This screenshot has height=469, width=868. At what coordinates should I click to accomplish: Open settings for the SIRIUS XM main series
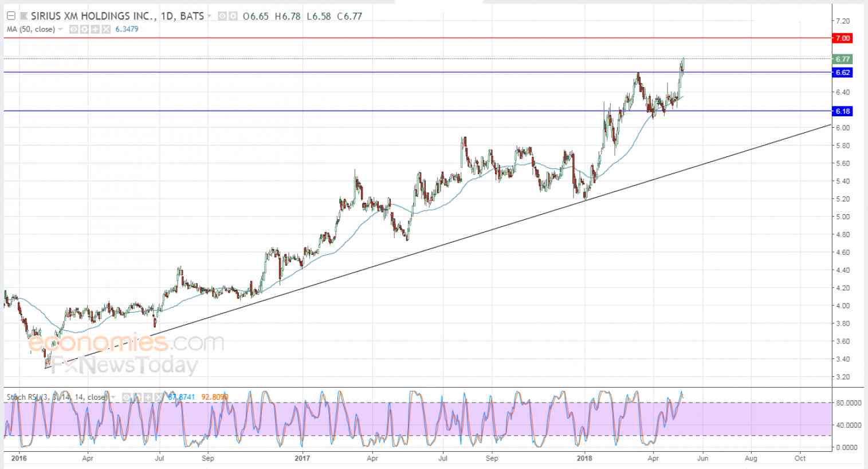[233, 16]
